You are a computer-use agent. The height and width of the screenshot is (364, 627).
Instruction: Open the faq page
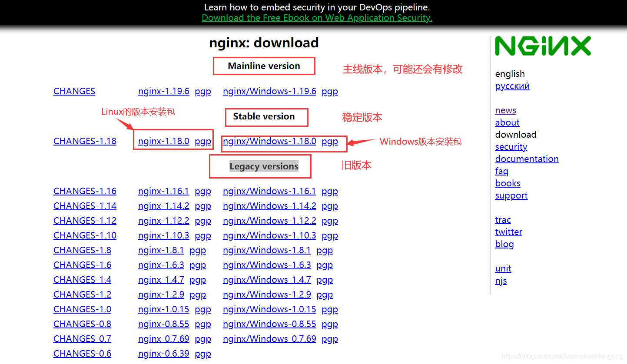click(502, 171)
